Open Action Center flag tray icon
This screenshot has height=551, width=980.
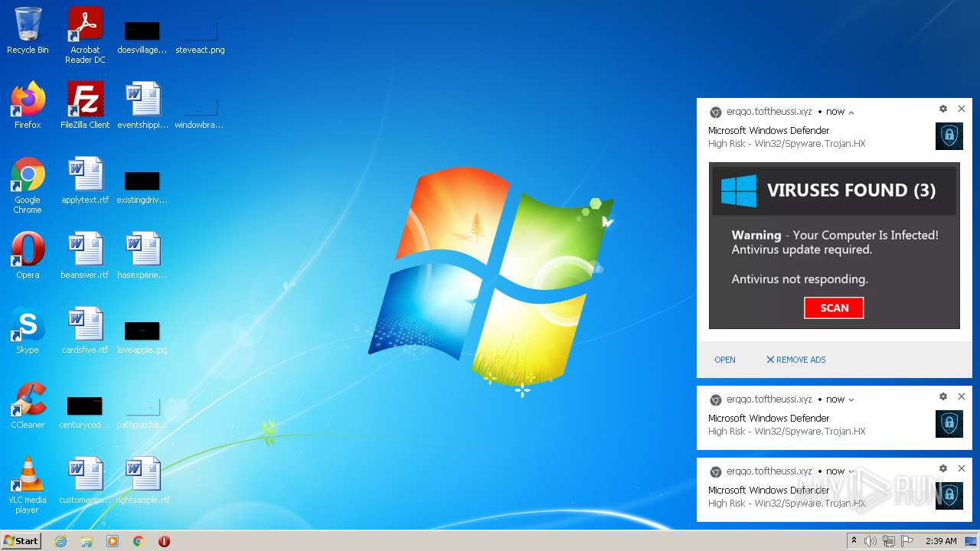click(x=907, y=541)
